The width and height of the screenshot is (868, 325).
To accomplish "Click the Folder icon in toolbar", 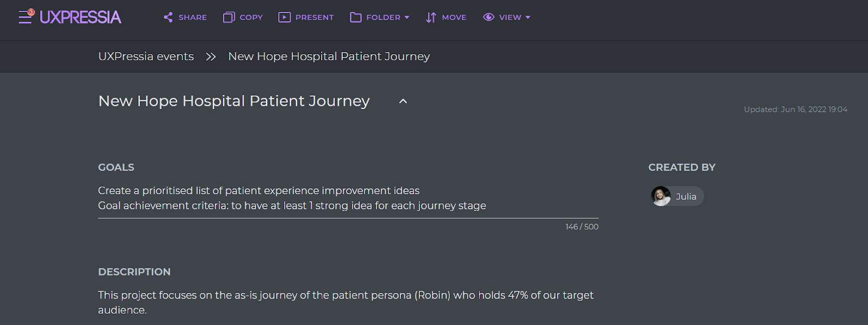I will (x=356, y=17).
